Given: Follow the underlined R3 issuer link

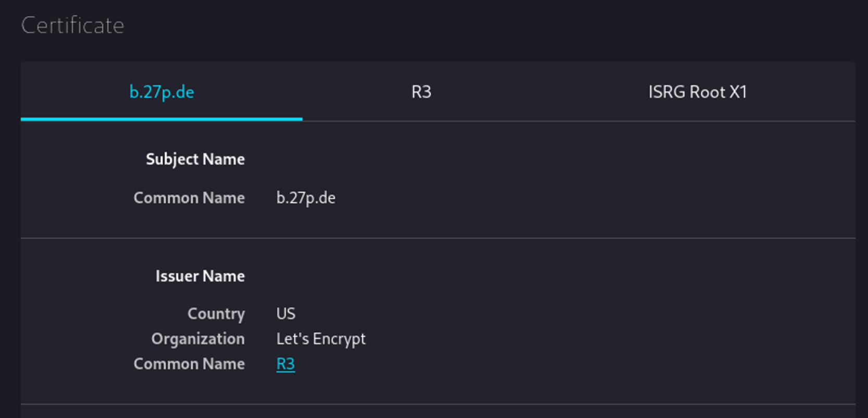Looking at the screenshot, I should tap(286, 364).
